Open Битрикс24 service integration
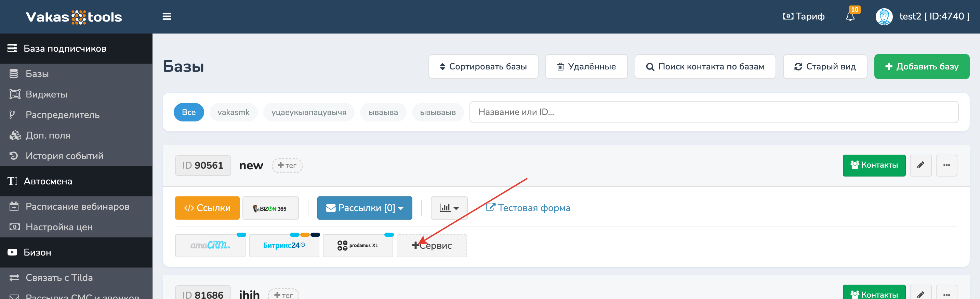The width and height of the screenshot is (980, 299). [283, 245]
